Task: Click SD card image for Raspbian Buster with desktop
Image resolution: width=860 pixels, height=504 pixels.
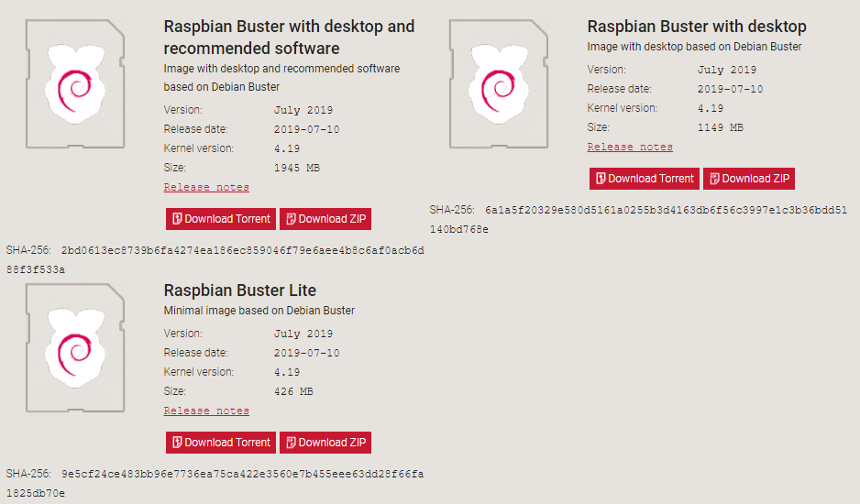Action: coord(499,84)
